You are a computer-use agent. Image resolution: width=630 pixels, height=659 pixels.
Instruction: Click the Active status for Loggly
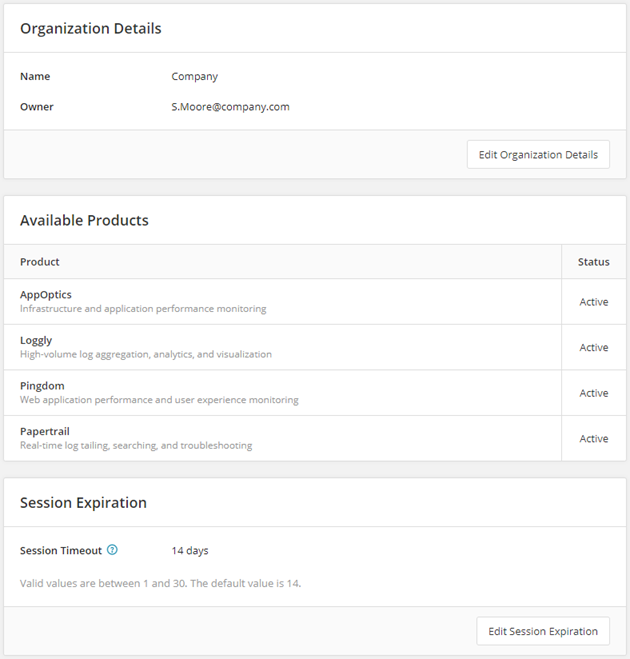[594, 347]
